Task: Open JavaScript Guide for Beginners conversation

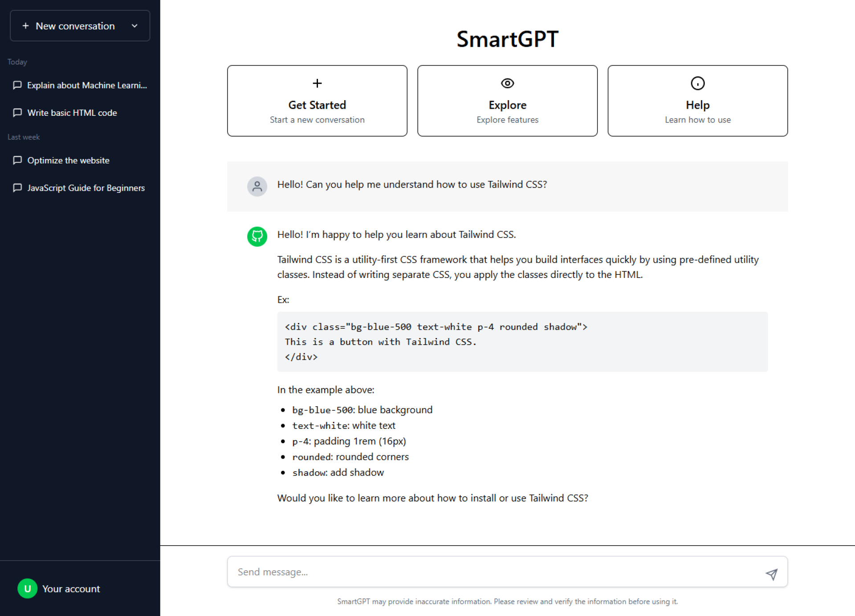Action: pyautogui.click(x=80, y=188)
